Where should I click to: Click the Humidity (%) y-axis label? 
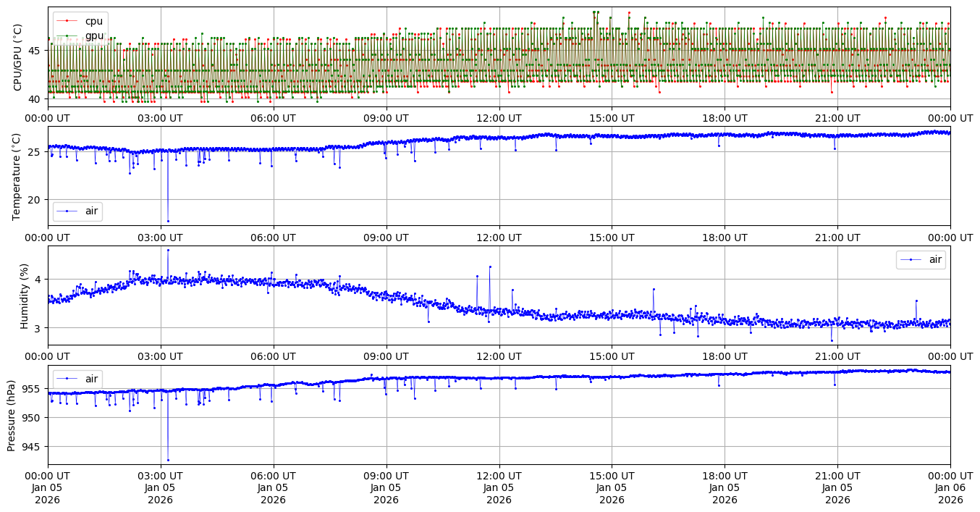pos(24,295)
